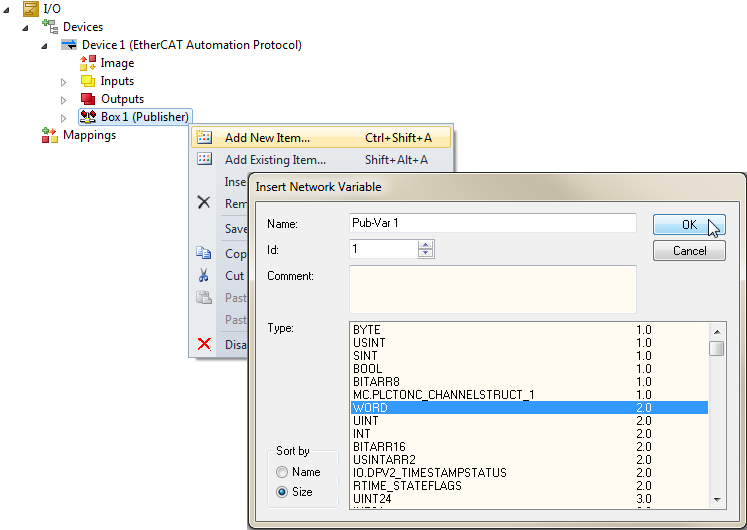The height and width of the screenshot is (530, 747).
Task: Expand the Box 1 (Publisher) node
Action: pos(63,118)
